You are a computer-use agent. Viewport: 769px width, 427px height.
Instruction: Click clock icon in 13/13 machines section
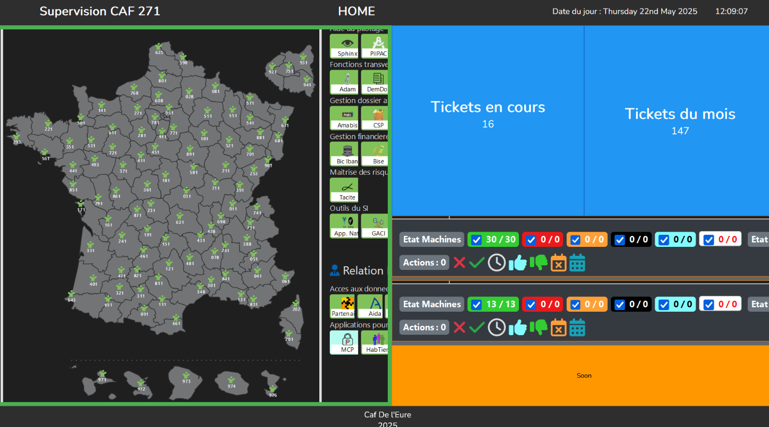(x=496, y=327)
